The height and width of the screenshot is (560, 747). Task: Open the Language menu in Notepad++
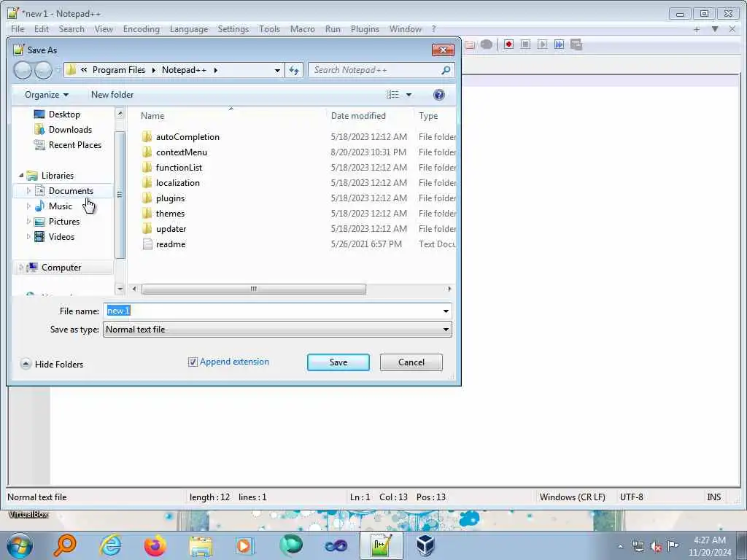click(189, 29)
